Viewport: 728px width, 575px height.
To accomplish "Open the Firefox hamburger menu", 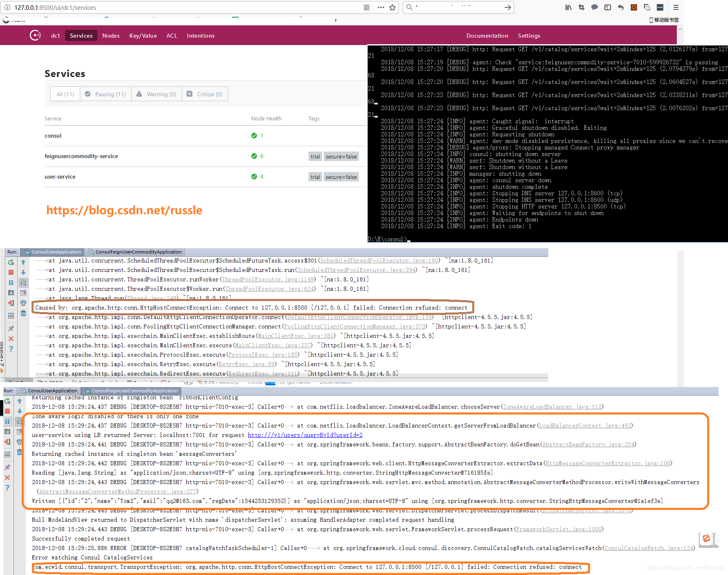I will [x=676, y=7].
